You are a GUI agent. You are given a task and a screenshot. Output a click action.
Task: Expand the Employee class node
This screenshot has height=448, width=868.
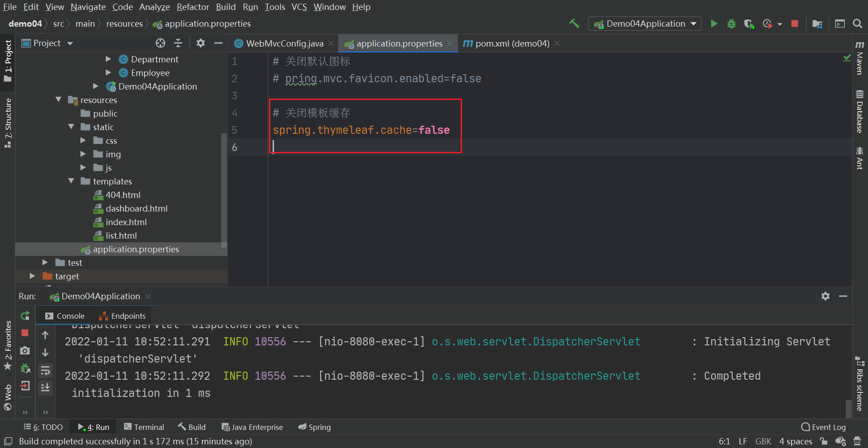point(108,72)
